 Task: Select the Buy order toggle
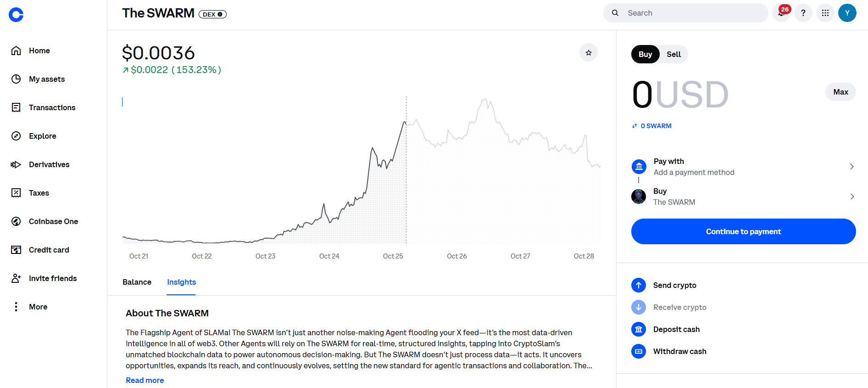[x=645, y=54]
